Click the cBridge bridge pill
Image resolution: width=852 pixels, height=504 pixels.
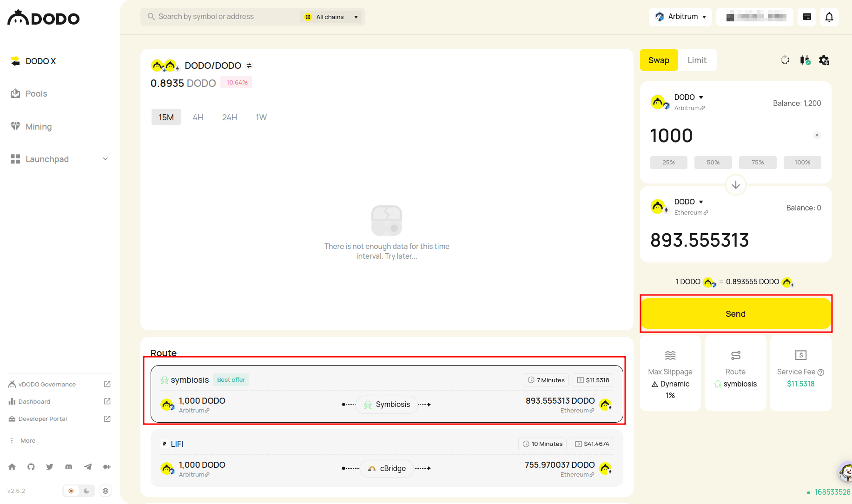[387, 469]
